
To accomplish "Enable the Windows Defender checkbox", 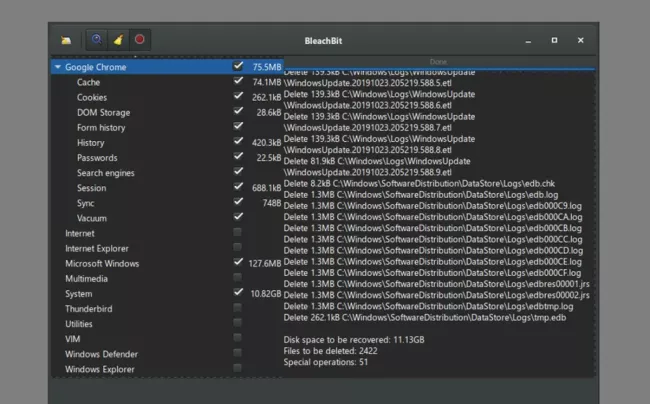I will pos(237,353).
